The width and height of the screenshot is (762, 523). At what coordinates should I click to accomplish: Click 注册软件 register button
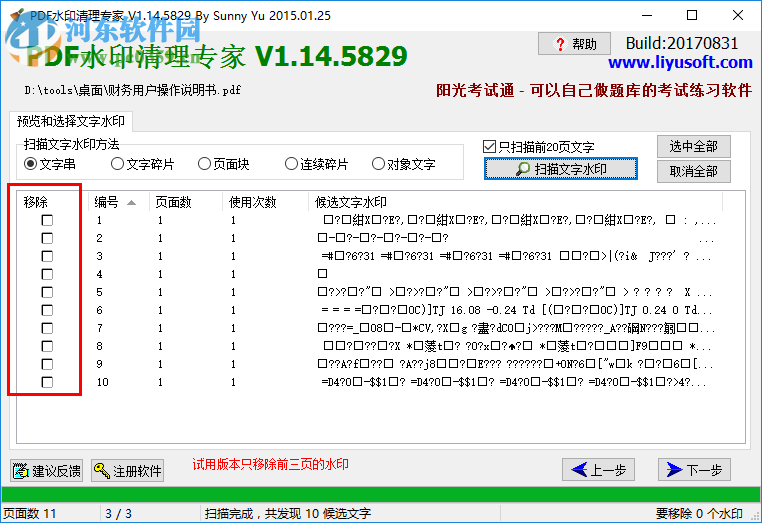[x=127, y=471]
